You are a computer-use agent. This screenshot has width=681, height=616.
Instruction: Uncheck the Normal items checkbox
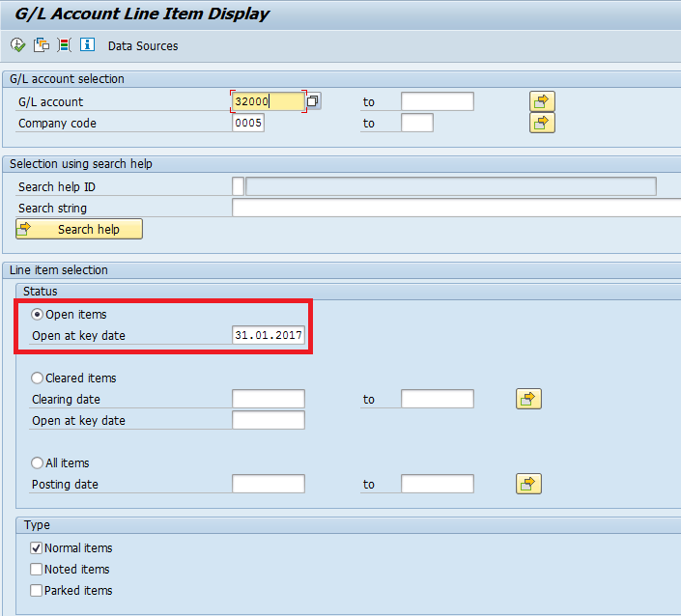37,548
